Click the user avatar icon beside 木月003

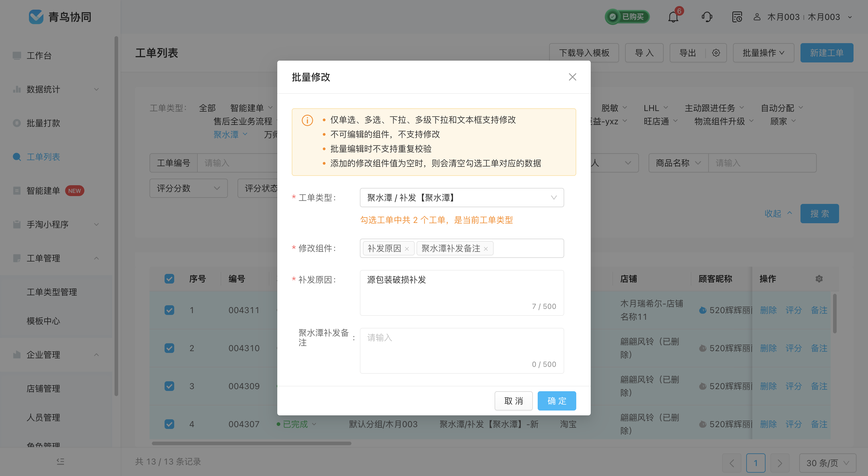pos(757,17)
